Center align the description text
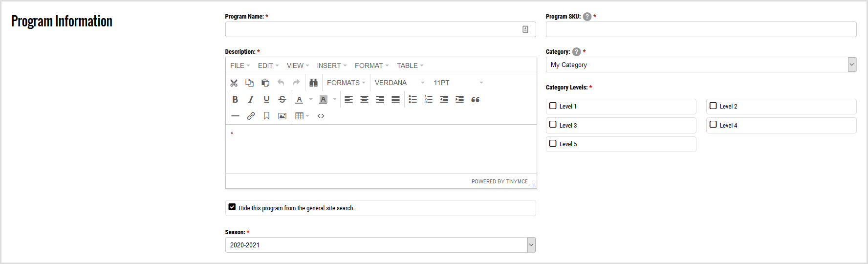This screenshot has width=868, height=264. [364, 99]
